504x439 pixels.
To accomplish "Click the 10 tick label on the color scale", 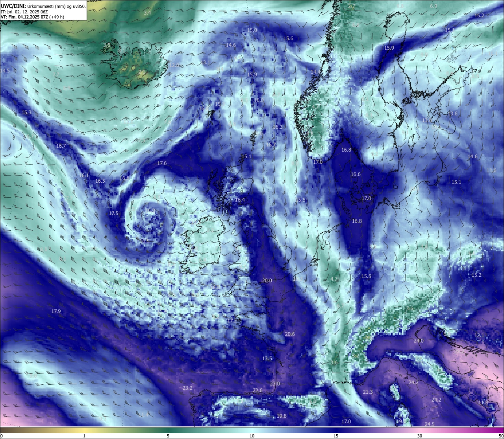I will [252, 436].
